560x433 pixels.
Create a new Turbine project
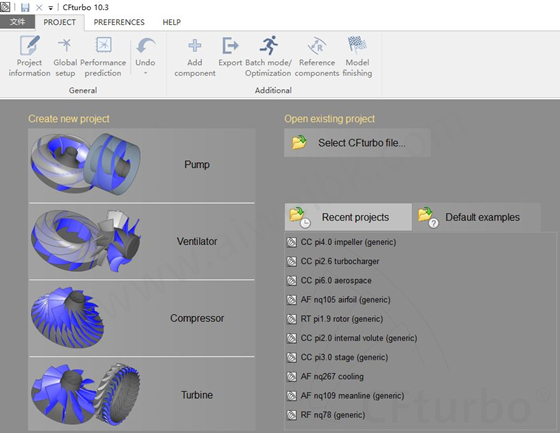[142, 394]
